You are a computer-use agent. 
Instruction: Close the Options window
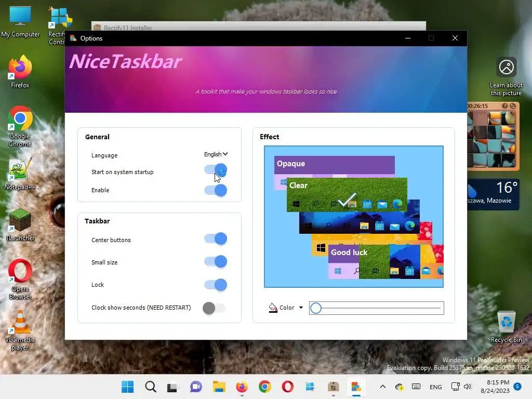pyautogui.click(x=455, y=38)
